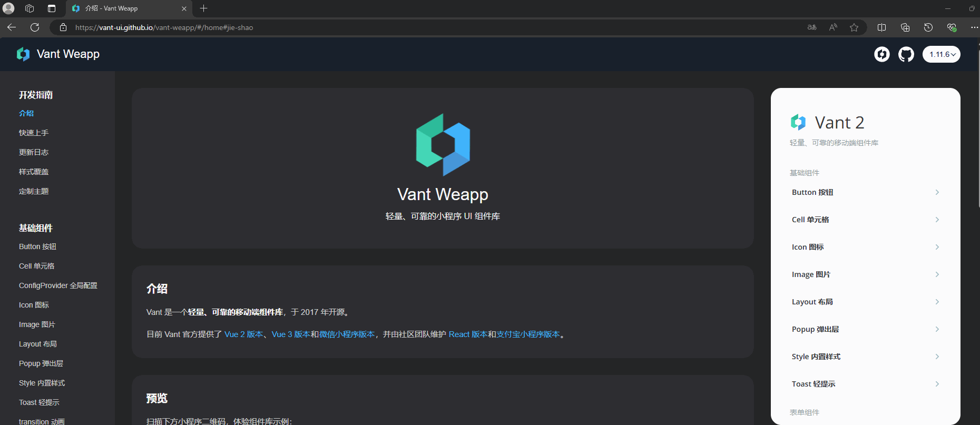Open the React 版本 link
Image resolution: width=980 pixels, height=425 pixels.
468,334
